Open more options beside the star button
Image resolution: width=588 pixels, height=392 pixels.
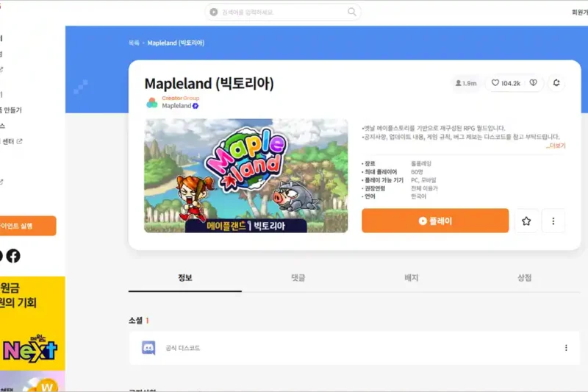coord(553,221)
